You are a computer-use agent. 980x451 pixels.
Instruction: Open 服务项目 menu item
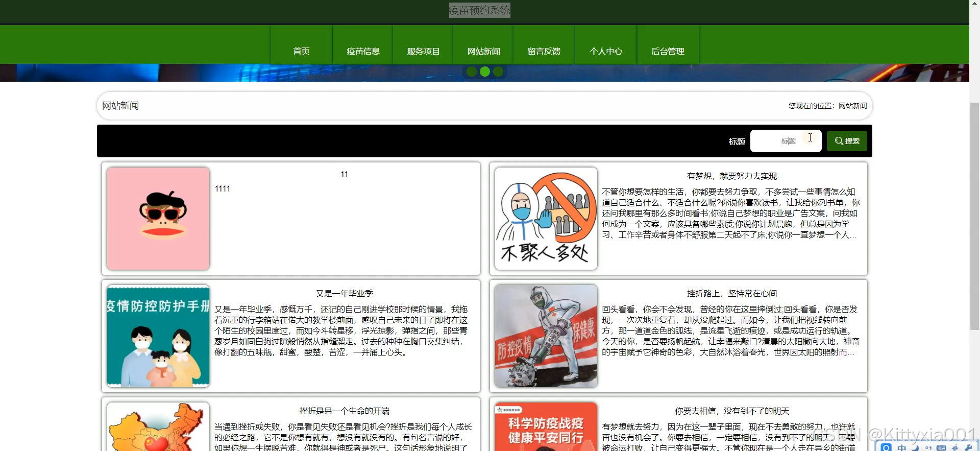coord(423,51)
